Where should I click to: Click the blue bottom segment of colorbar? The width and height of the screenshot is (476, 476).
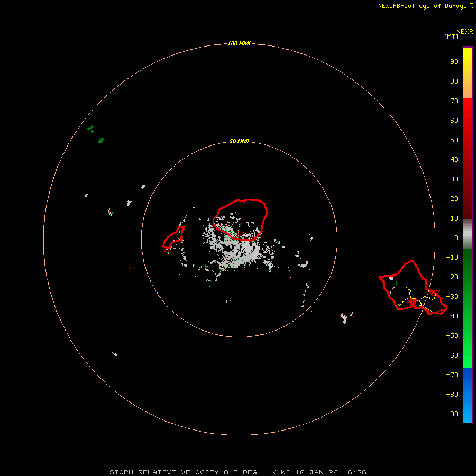coord(467,396)
